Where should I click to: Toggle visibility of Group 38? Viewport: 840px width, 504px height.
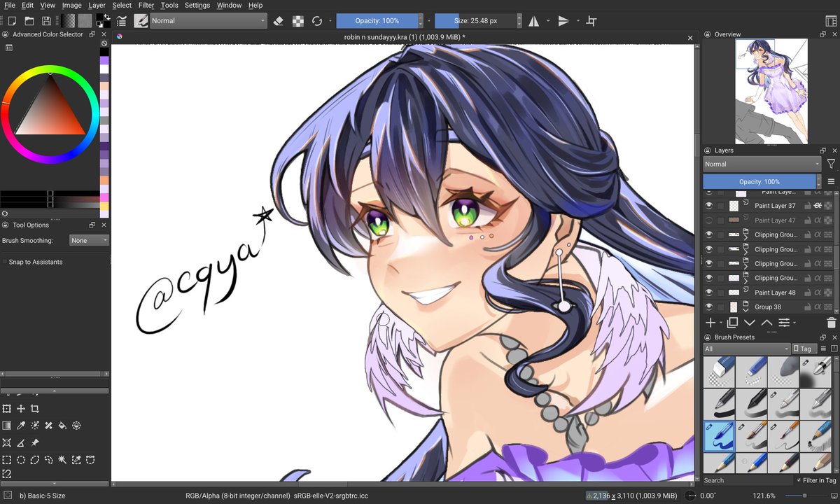coord(709,307)
